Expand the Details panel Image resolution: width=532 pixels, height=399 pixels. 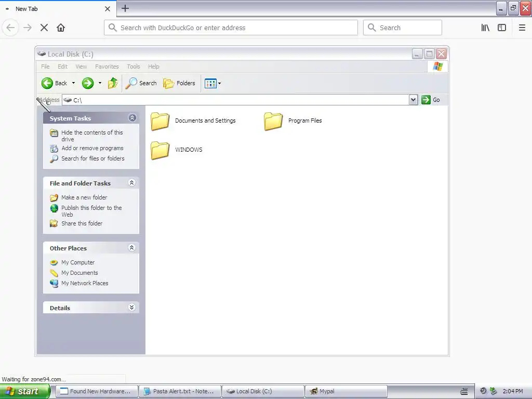coord(132,308)
